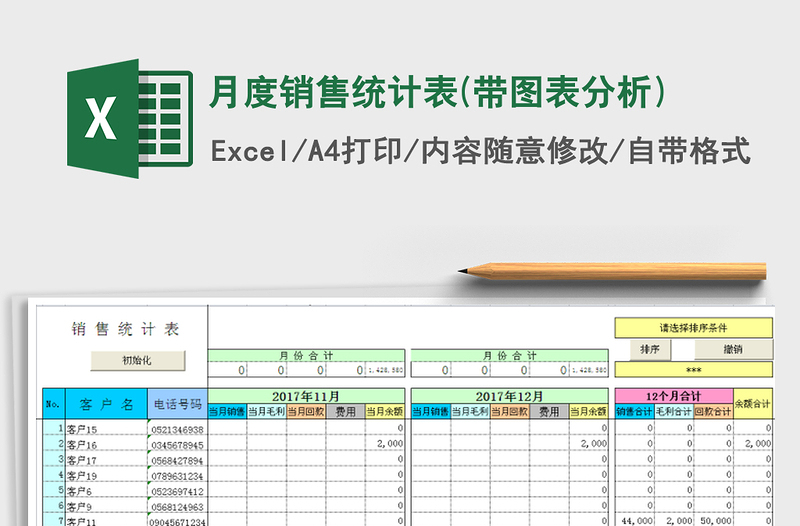Select customer cell 客户15
The width and height of the screenshot is (800, 526).
106,429
